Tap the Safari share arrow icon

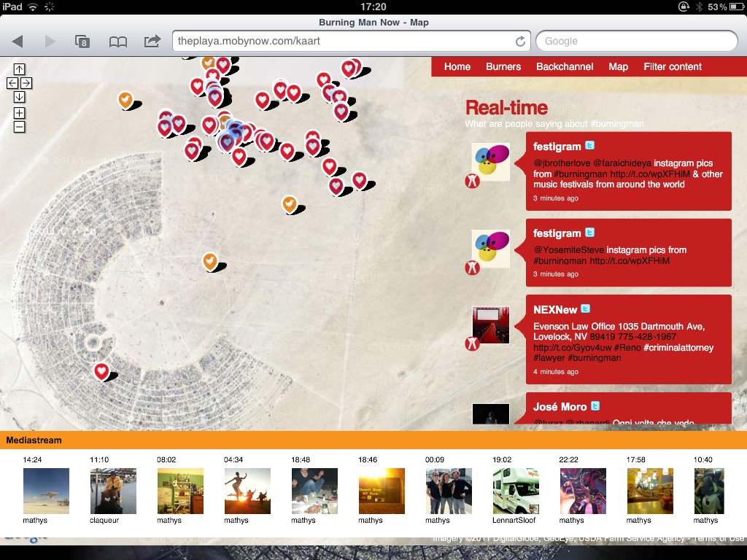(x=152, y=42)
